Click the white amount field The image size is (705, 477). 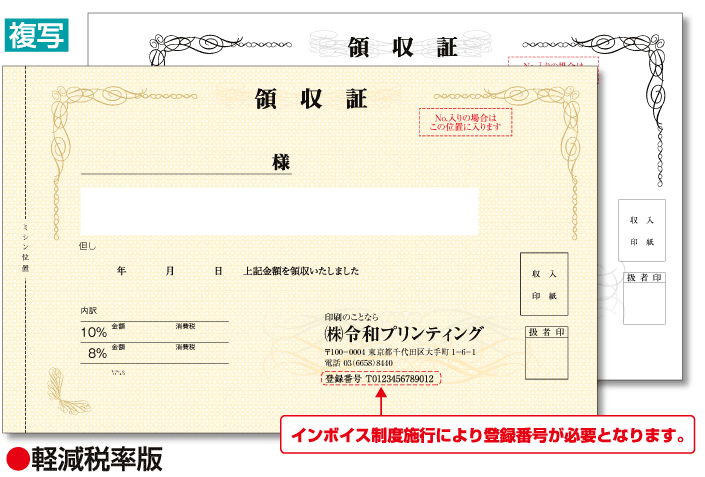pos(279,211)
